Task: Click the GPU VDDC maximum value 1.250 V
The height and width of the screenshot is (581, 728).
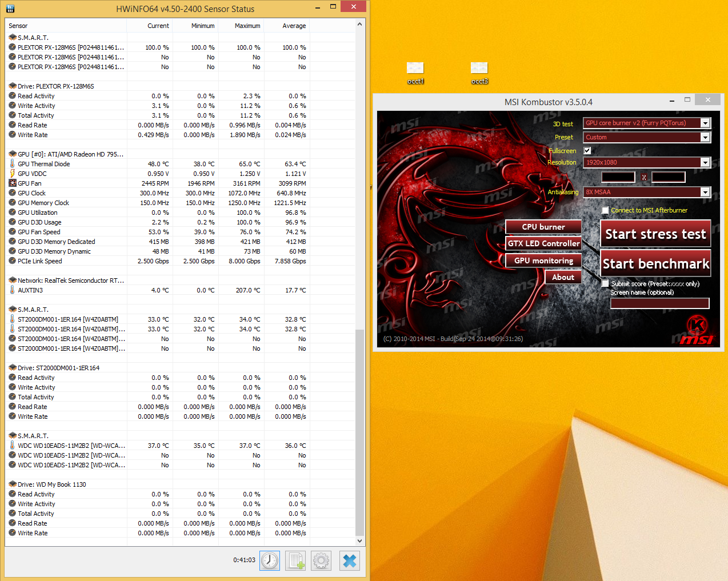Action: (250, 174)
